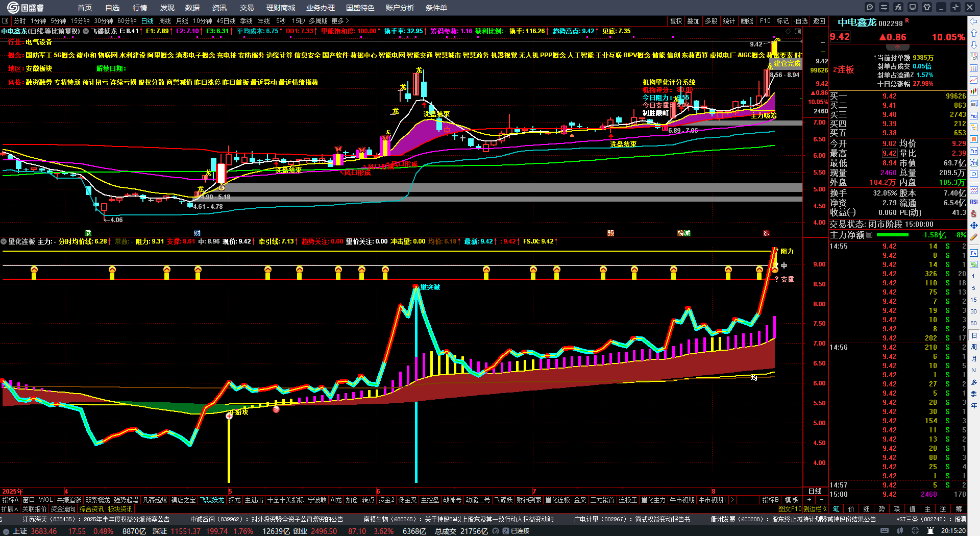This screenshot has width=980, height=536.
Task: Click the 返回 button
Action: [819, 21]
